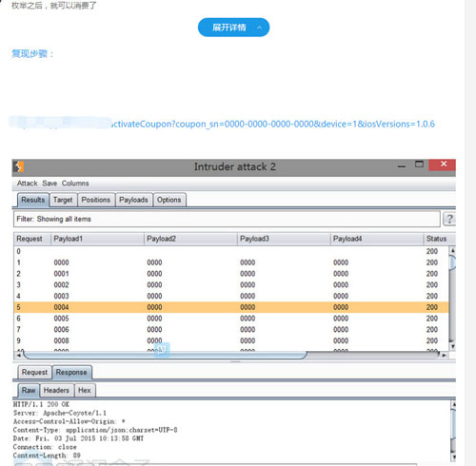Viewport: 476px width, 466px height.
Task: Open the Attack menu
Action: click(x=27, y=184)
